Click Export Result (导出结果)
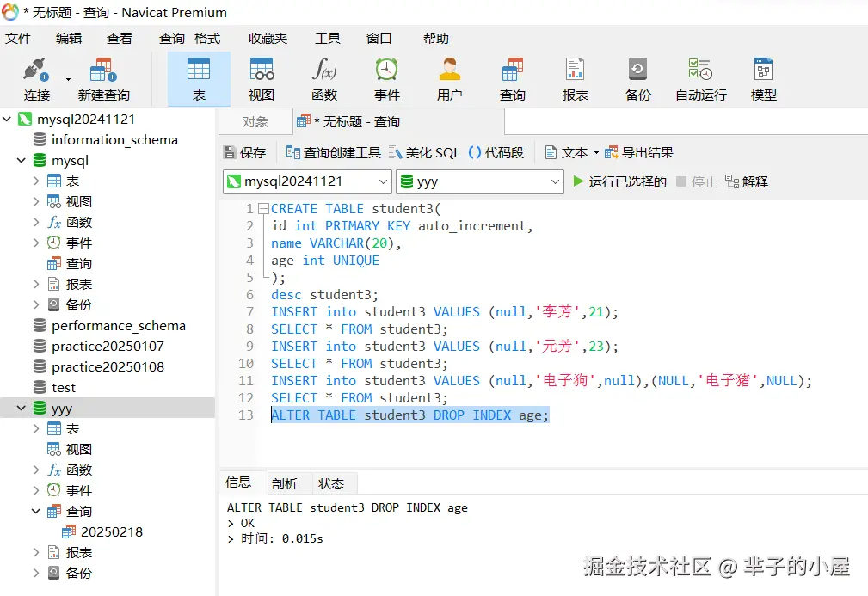The height and width of the screenshot is (596, 868). tap(639, 152)
